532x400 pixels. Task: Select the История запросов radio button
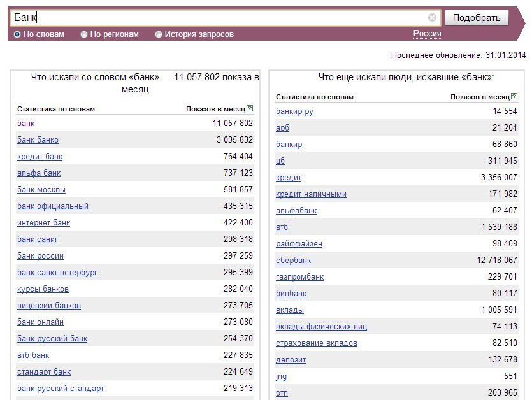click(x=159, y=34)
